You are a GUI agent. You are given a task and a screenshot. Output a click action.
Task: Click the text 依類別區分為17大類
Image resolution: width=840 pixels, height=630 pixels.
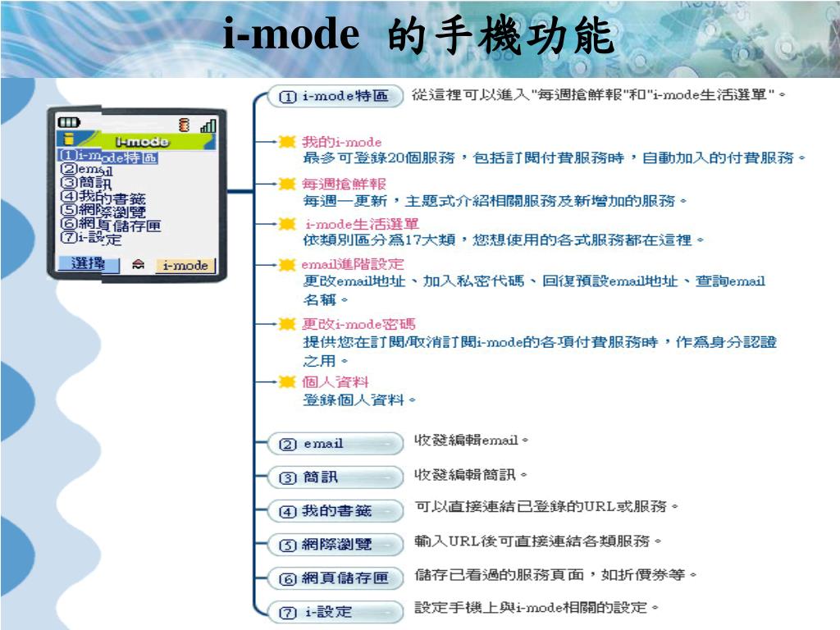point(379,240)
